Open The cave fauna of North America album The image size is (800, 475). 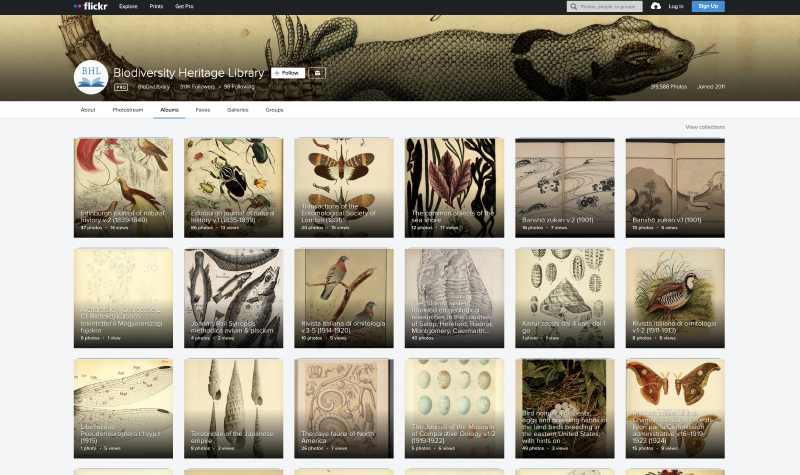343,408
